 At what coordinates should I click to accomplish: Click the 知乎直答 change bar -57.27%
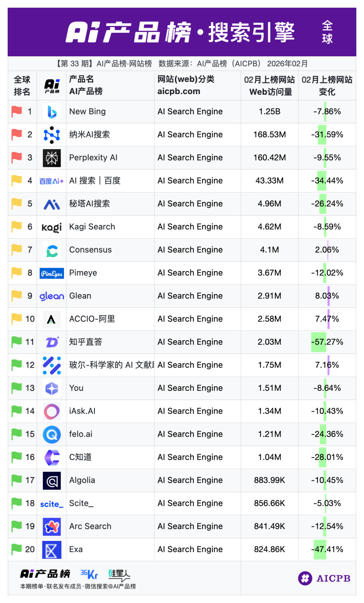point(318,342)
